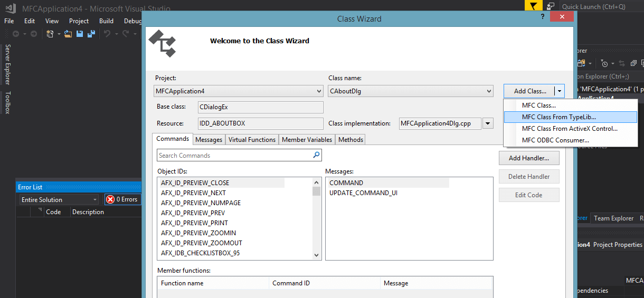Click the New Project toolbar icon

50,34
